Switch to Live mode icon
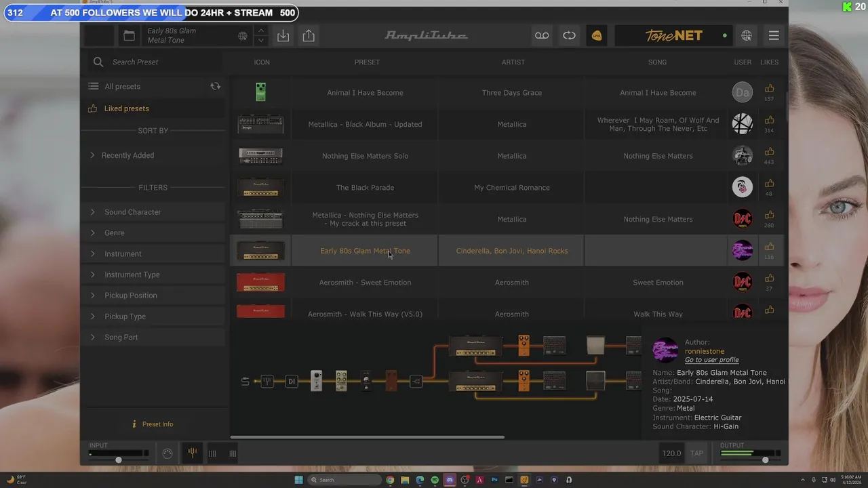Screen dimensions: 868x488 click(597, 36)
